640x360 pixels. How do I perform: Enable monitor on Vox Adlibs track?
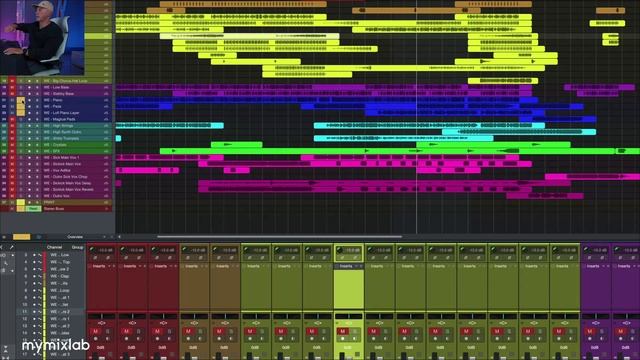pyautogui.click(x=37, y=170)
